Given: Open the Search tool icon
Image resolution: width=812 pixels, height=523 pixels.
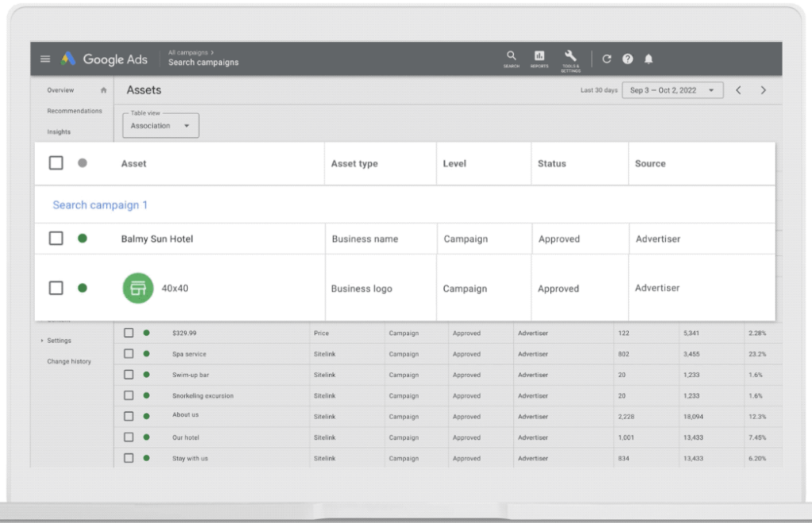Looking at the screenshot, I should coord(511,57).
